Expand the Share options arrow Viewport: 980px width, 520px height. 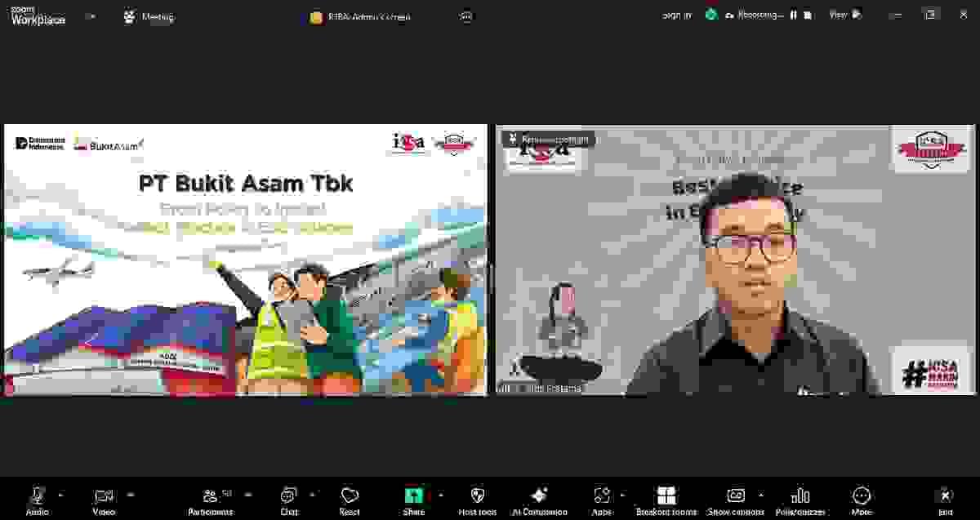(x=441, y=495)
